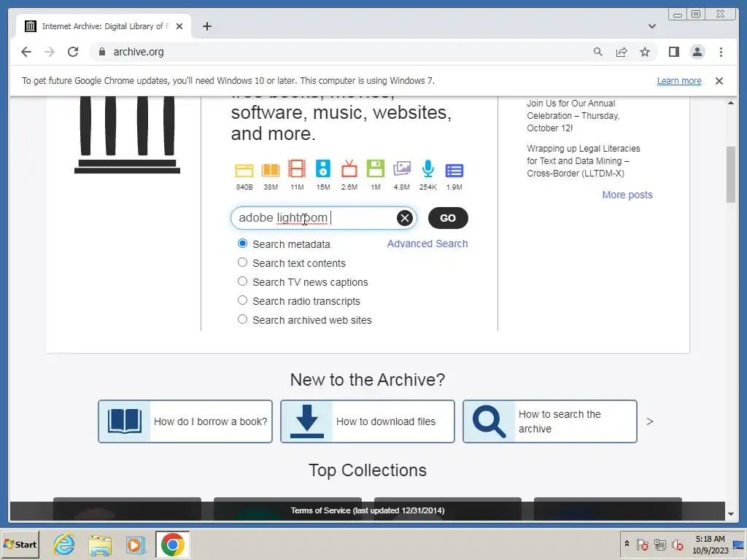The image size is (747, 560).
Task: Click the lock site info icon
Action: click(x=101, y=52)
